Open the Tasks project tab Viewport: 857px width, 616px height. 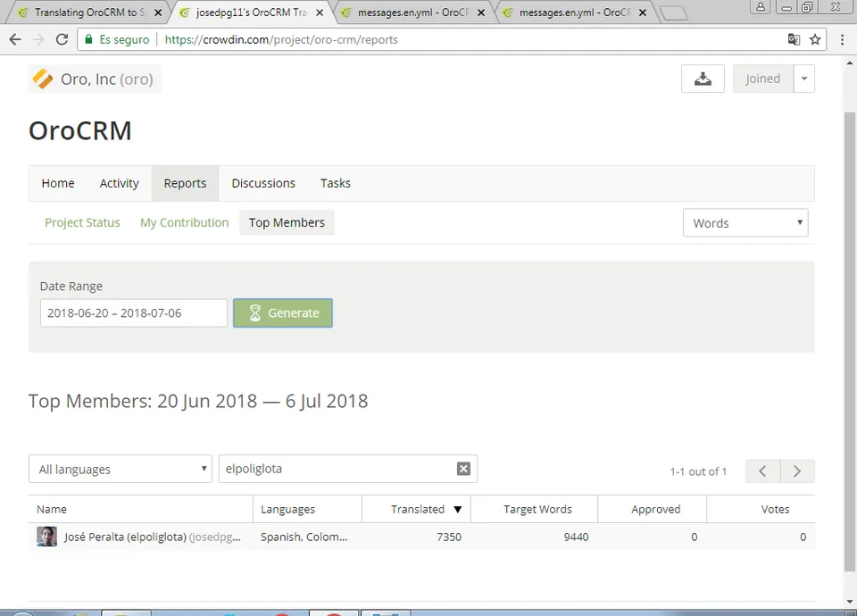point(336,183)
